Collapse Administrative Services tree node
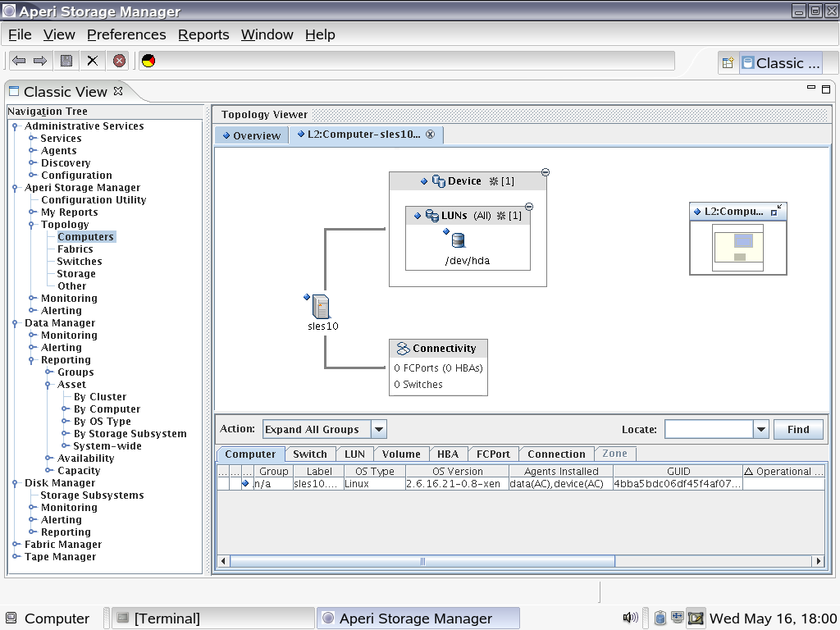Viewport: 840px width, 630px height. click(x=15, y=126)
